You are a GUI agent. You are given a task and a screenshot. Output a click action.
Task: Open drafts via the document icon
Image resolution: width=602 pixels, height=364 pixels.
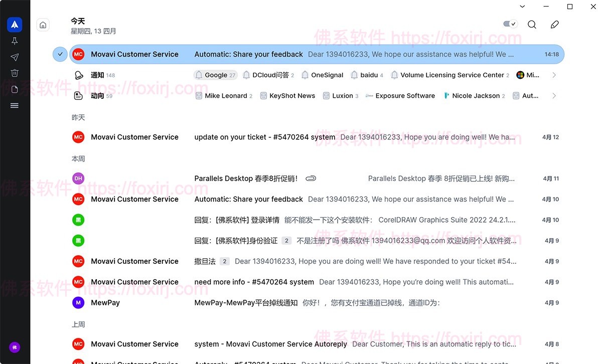pyautogui.click(x=14, y=89)
